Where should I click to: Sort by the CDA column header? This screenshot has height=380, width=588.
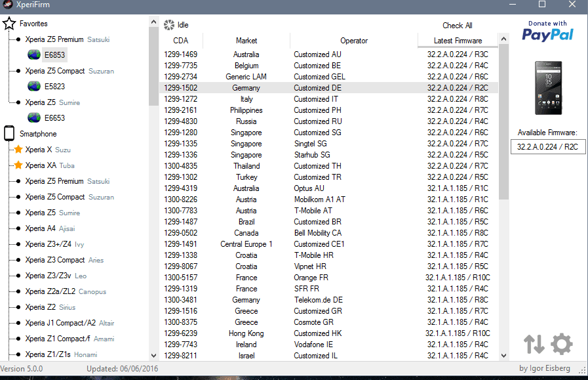tap(181, 41)
